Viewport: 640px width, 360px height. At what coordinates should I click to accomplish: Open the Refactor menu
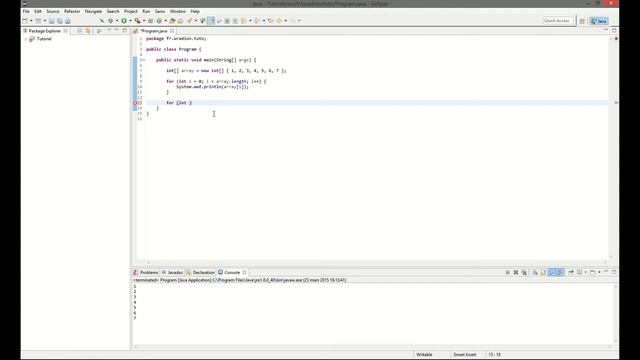click(72, 11)
